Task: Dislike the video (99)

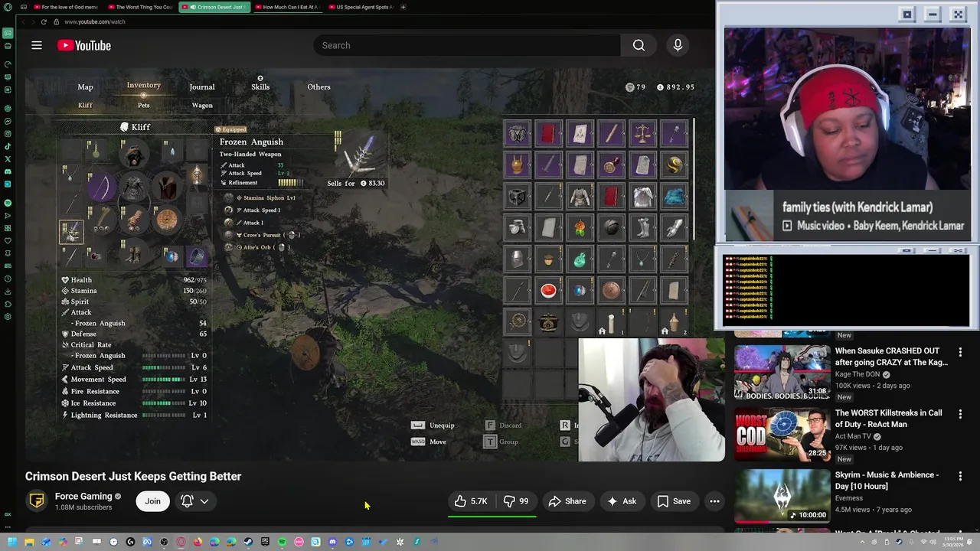Action: point(516,501)
